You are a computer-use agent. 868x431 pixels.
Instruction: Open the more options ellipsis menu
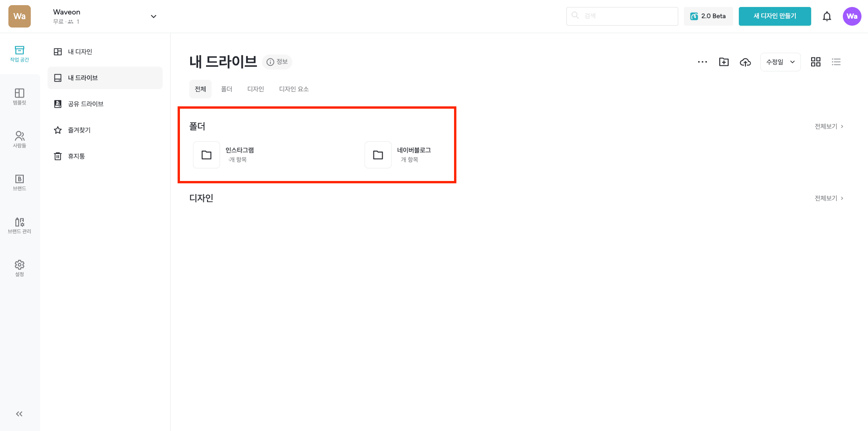[702, 62]
